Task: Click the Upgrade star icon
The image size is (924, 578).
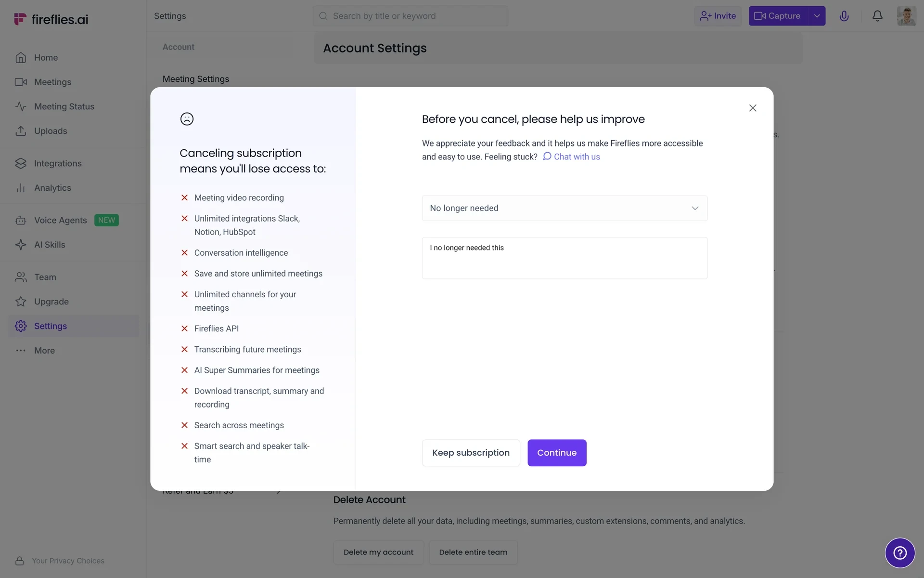Action: [x=21, y=302]
